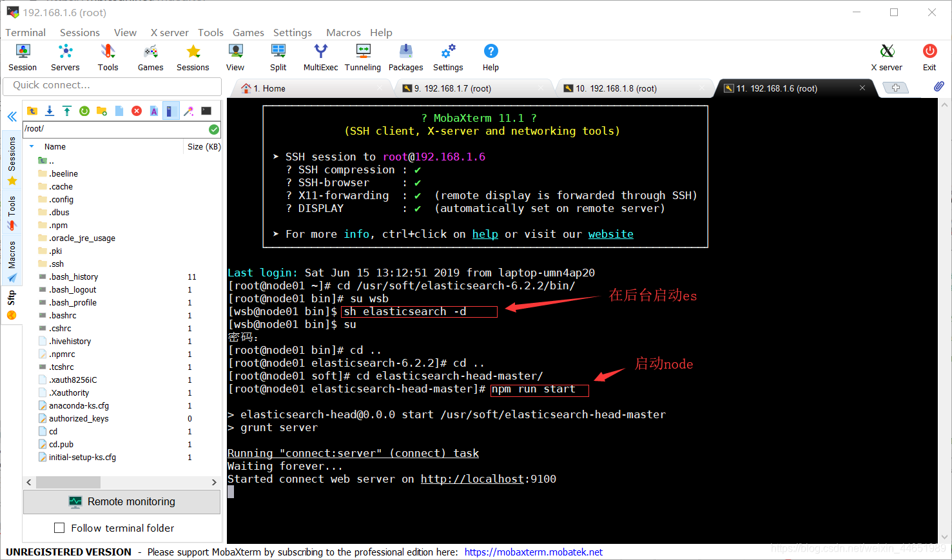This screenshot has width=952, height=560.
Task: Switch to 192.168.1.8 (root) tab
Action: tap(616, 88)
